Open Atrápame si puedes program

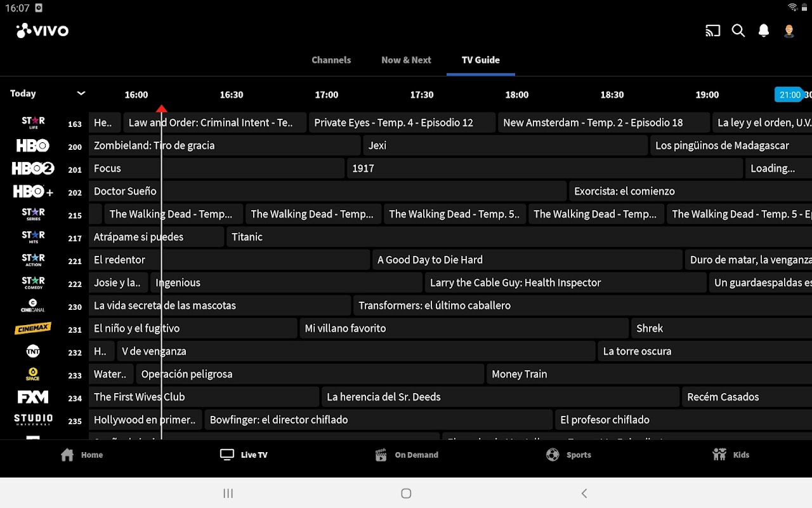tap(156, 237)
